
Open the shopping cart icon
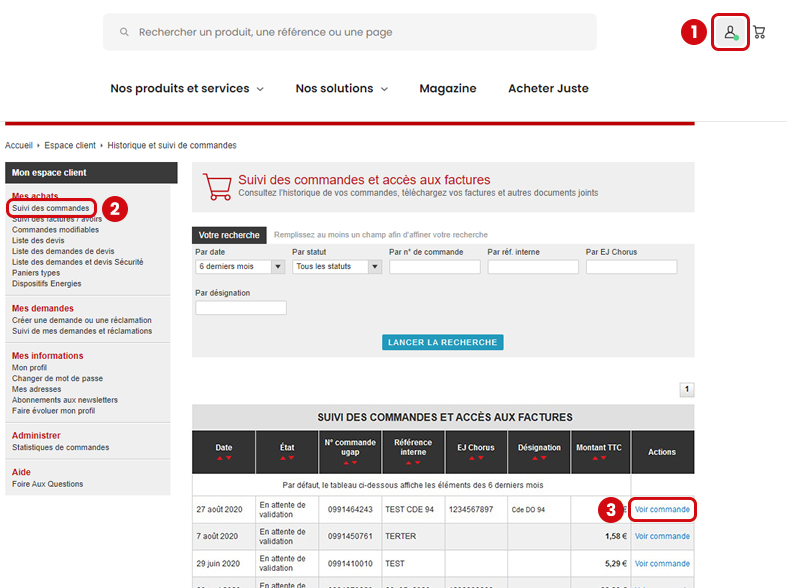pos(759,32)
